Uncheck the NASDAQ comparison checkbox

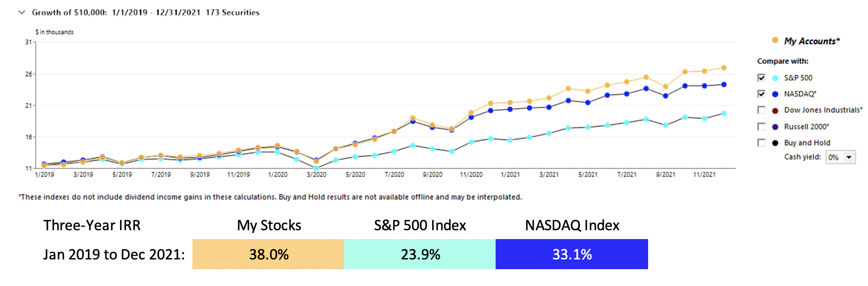click(761, 94)
